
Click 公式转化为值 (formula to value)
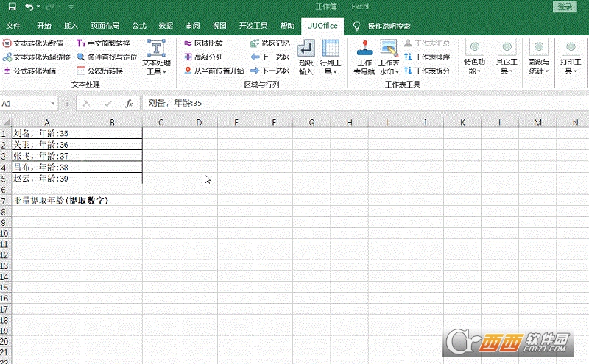[x=29, y=71]
